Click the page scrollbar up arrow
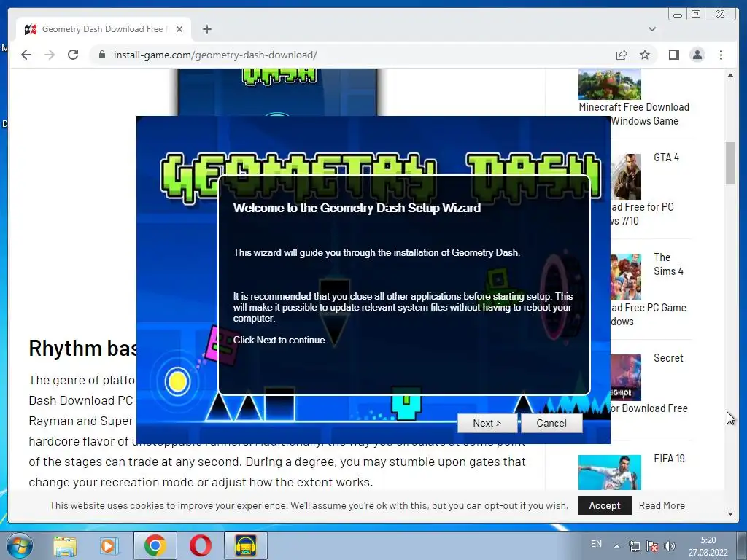This screenshot has width=747, height=560. pyautogui.click(x=730, y=75)
